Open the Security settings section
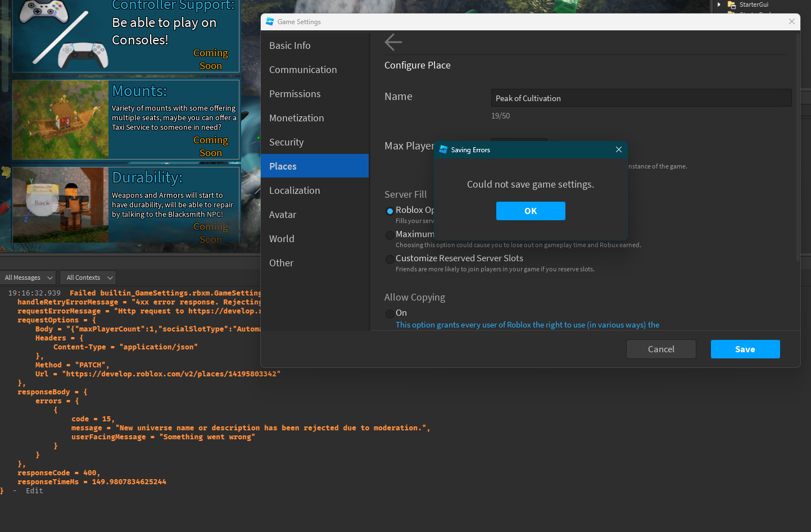The width and height of the screenshot is (811, 532). coord(286,142)
